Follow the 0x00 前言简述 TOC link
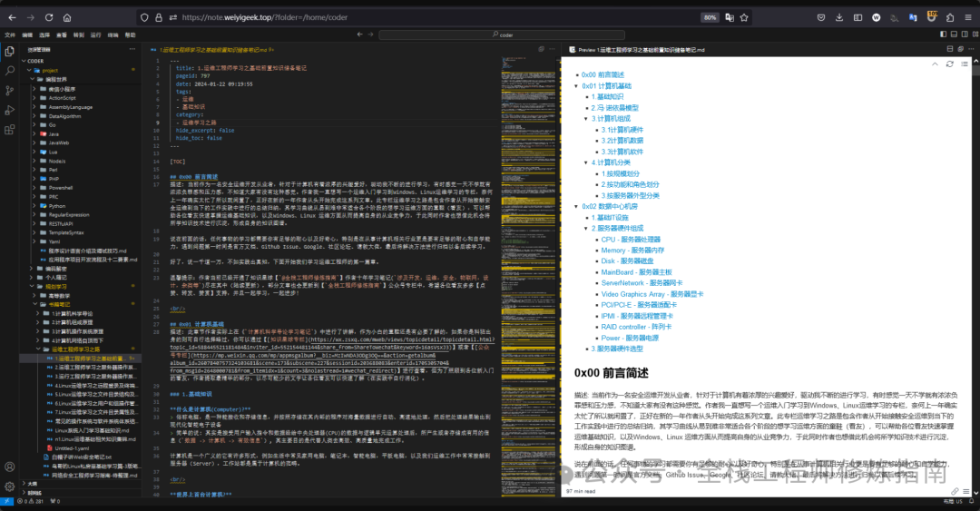 (x=603, y=75)
